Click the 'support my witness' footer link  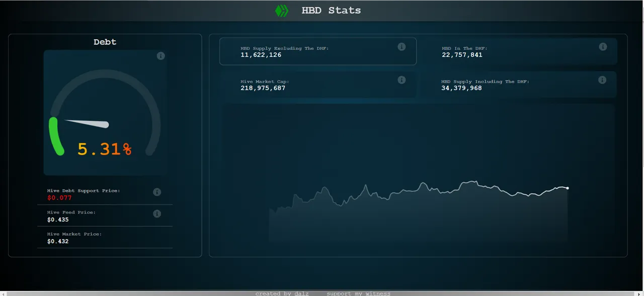click(x=358, y=293)
